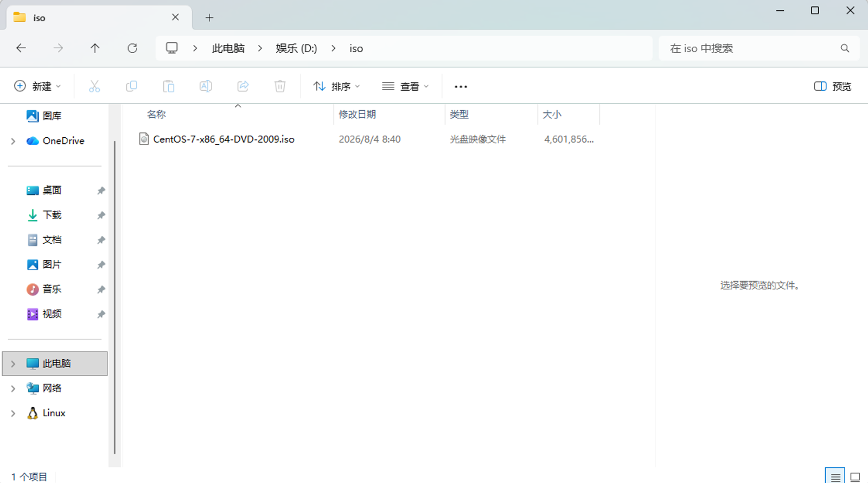The image size is (868, 483).
Task: Click the search magnifier icon
Action: pyautogui.click(x=845, y=48)
